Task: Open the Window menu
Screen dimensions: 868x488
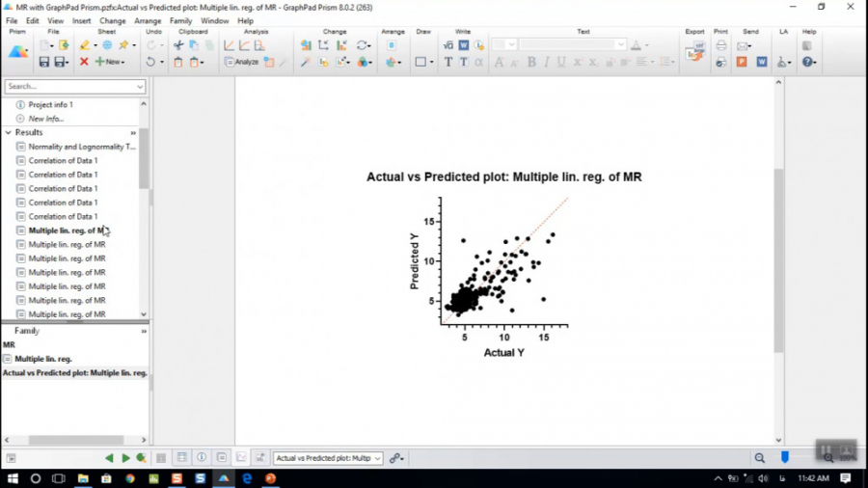Action: (x=215, y=21)
